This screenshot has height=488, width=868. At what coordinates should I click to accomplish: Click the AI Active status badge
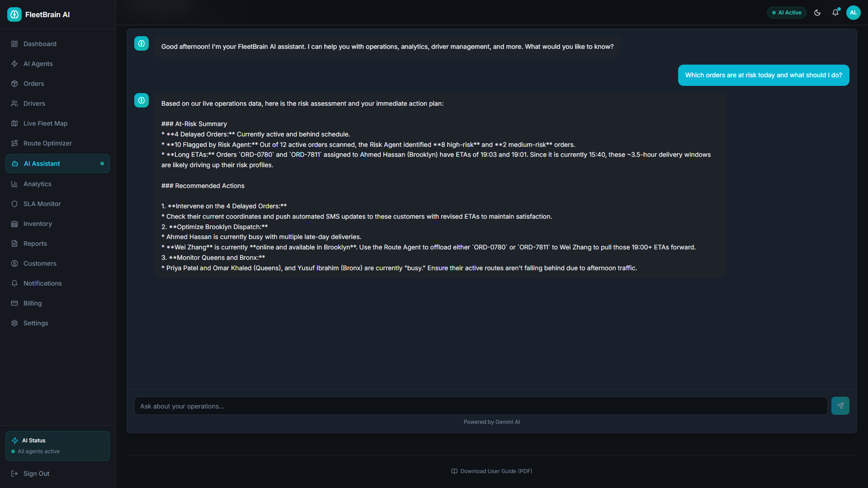coord(787,13)
